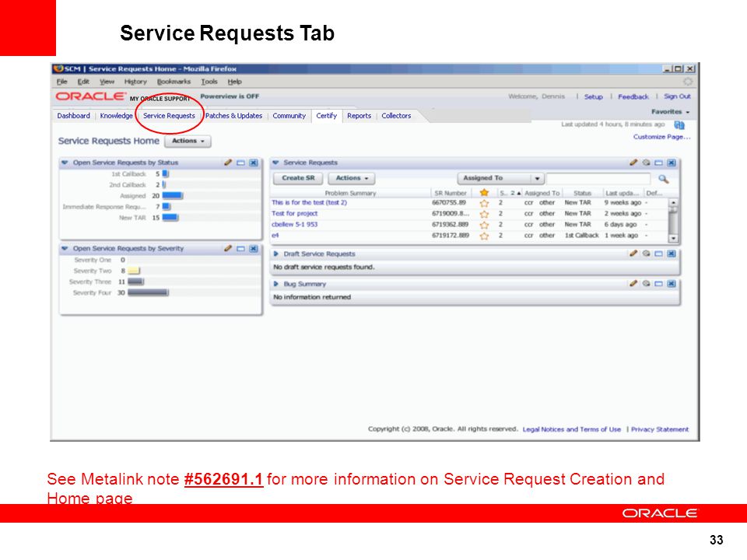Viewport: 747px width, 560px height.
Task: Close the Open Service Requests by Status panel
Action: click(254, 163)
